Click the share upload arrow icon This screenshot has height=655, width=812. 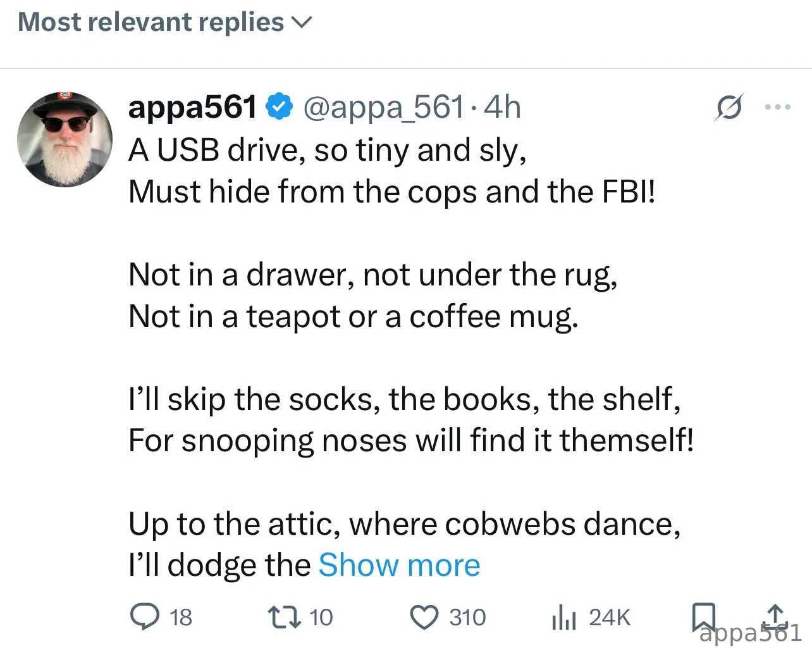point(775,615)
